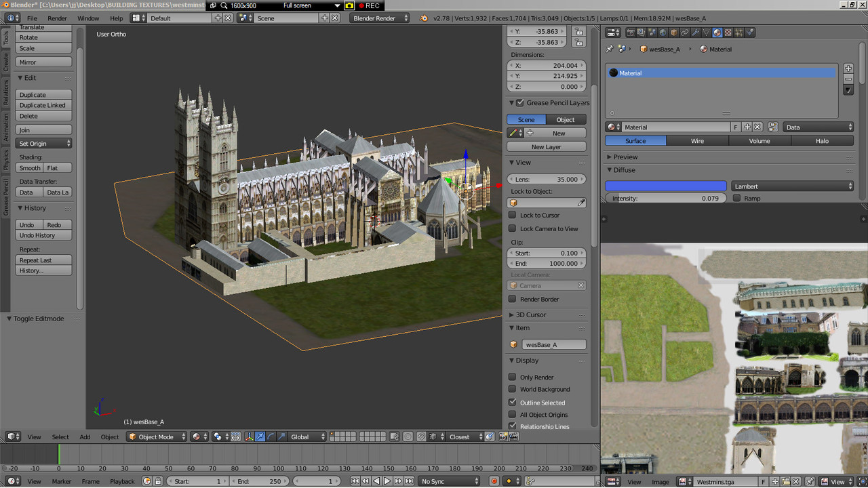
Task: Click the blue diffuse color swatch
Action: point(665,186)
